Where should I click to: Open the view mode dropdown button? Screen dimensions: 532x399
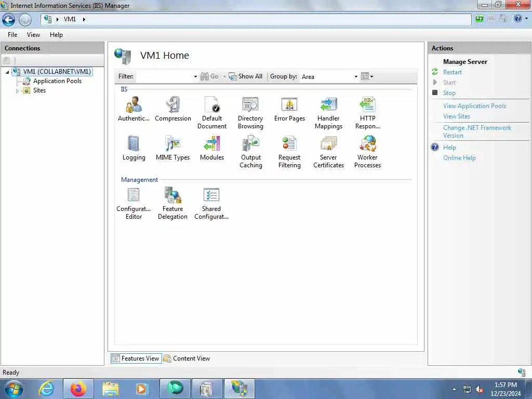click(x=367, y=76)
